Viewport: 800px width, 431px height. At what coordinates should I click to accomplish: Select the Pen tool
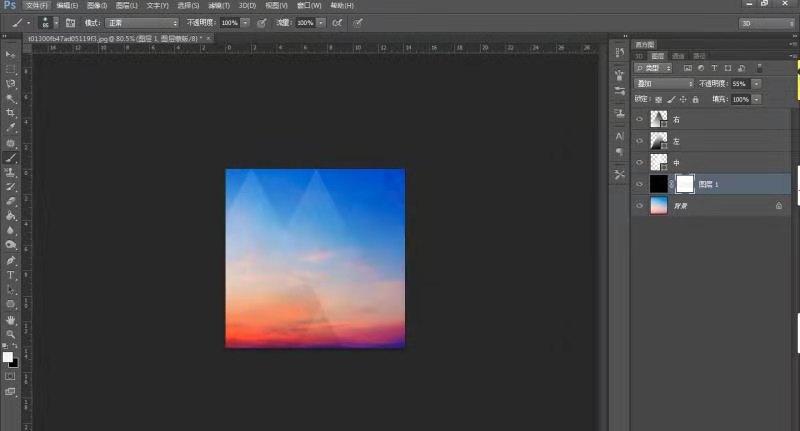10,261
